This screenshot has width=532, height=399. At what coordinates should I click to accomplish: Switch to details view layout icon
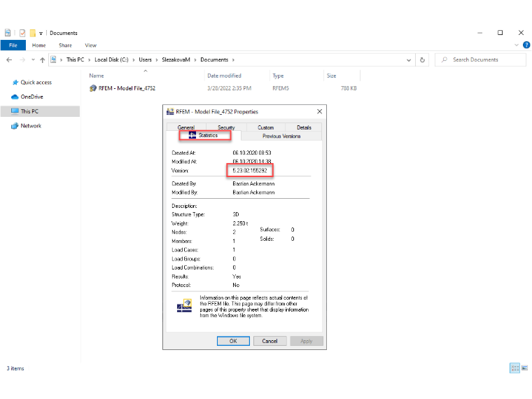pyautogui.click(x=515, y=368)
